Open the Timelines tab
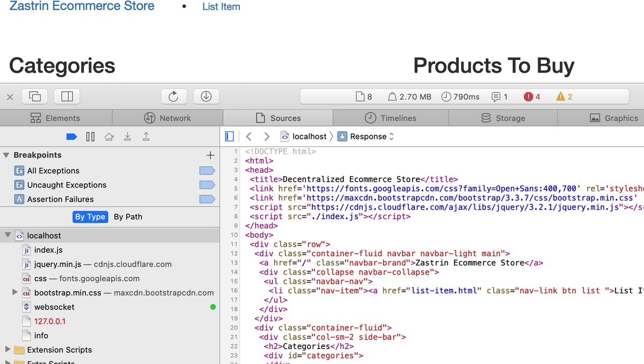Screen dimensions: 644x364 pos(391,118)
